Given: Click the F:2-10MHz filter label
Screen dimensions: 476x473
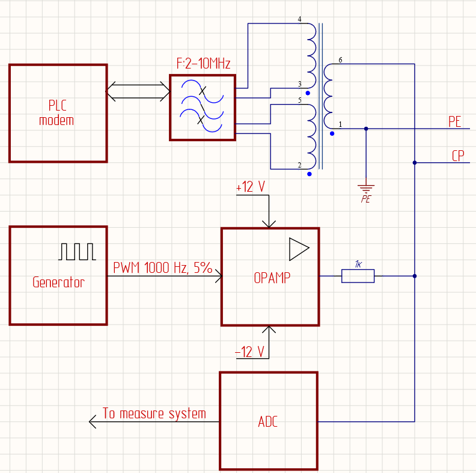Looking at the screenshot, I should 203,64.
